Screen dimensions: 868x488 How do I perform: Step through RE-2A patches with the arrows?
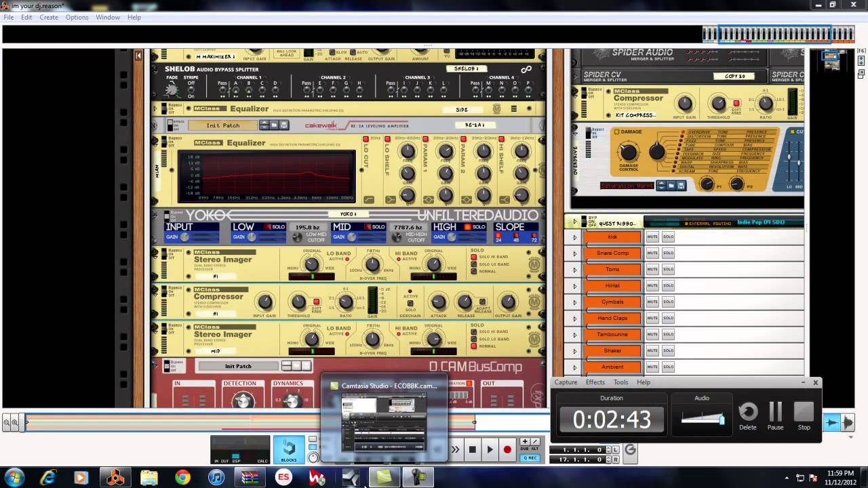click(x=264, y=125)
